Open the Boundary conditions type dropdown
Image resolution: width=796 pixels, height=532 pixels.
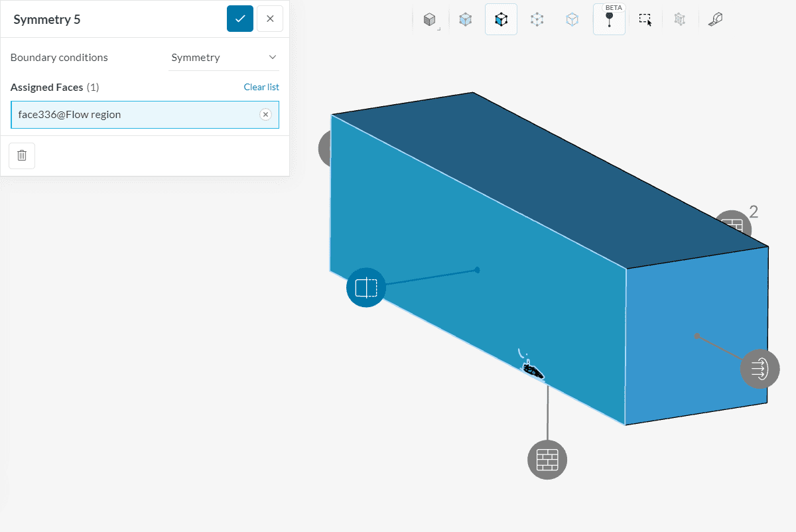point(224,58)
